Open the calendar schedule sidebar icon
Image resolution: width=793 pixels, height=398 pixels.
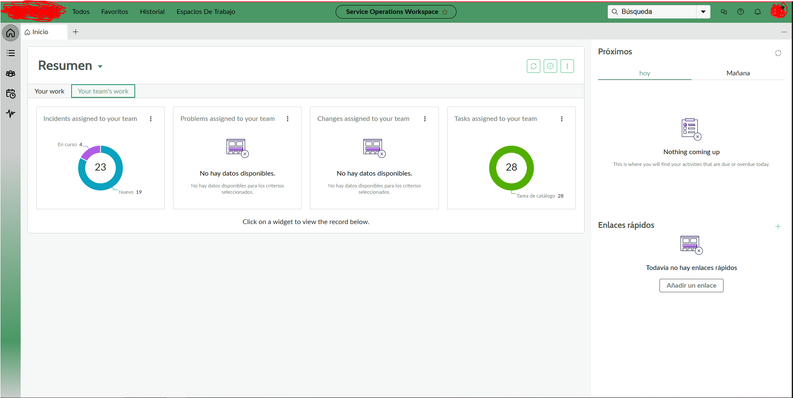(x=10, y=94)
